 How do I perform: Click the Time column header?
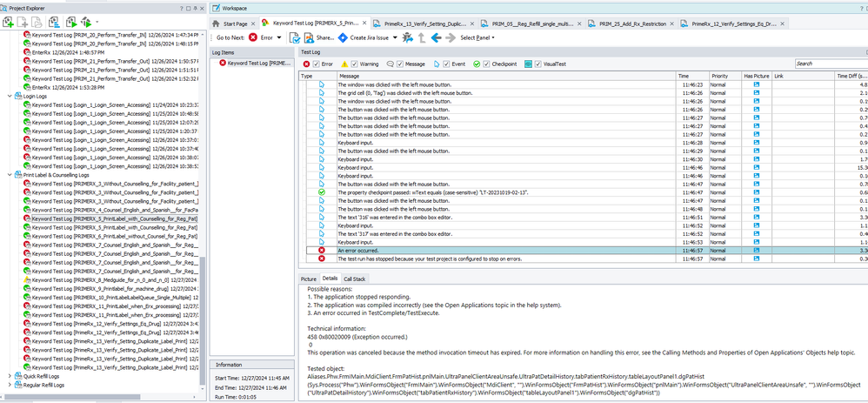coord(684,76)
